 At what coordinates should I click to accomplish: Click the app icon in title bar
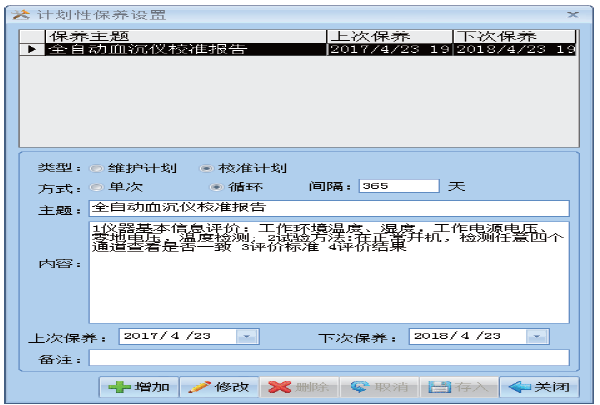click(14, 14)
